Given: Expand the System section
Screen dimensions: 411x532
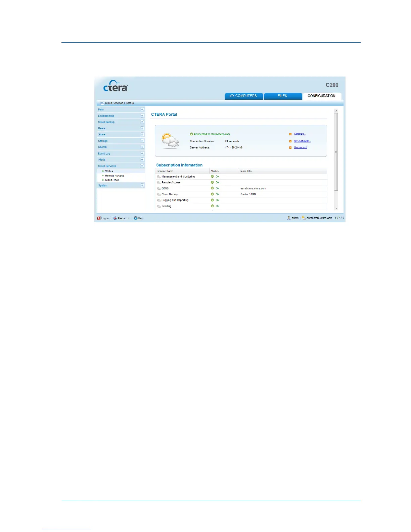Looking at the screenshot, I should [x=142, y=185].
